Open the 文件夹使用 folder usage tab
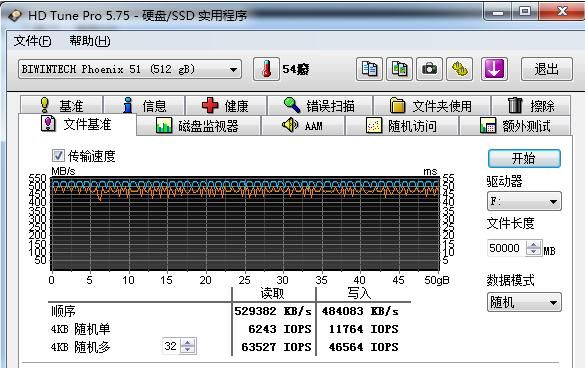Viewport: 585px width, 368px height. (x=432, y=105)
